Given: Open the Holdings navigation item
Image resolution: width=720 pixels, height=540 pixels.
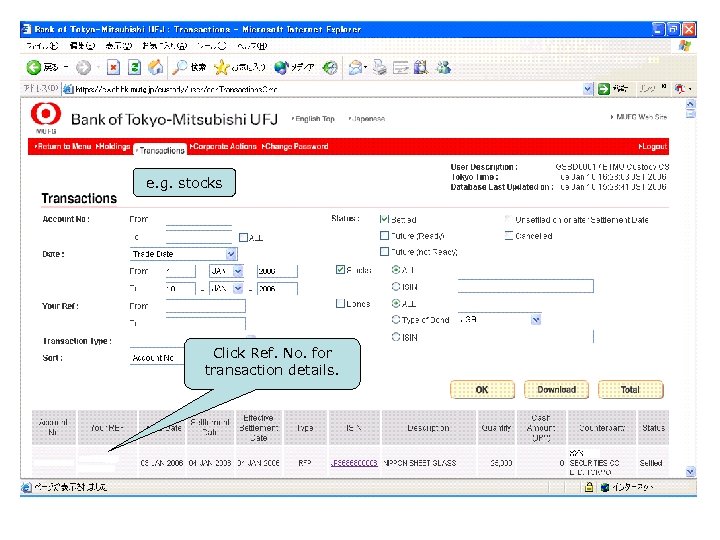Looking at the screenshot, I should click(113, 146).
